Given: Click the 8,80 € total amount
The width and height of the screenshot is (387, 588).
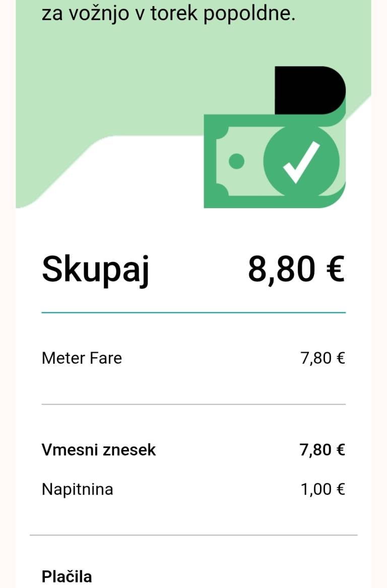Looking at the screenshot, I should [x=296, y=269].
